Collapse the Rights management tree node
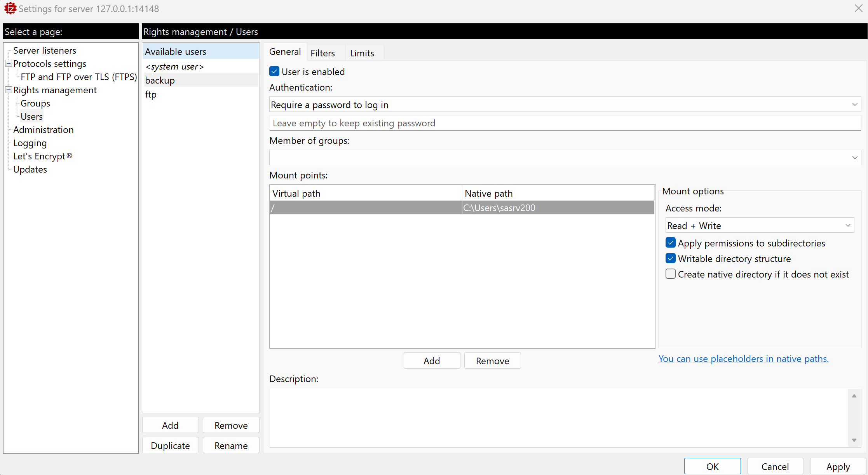Viewport: 868px width, 475px height. click(x=8, y=90)
